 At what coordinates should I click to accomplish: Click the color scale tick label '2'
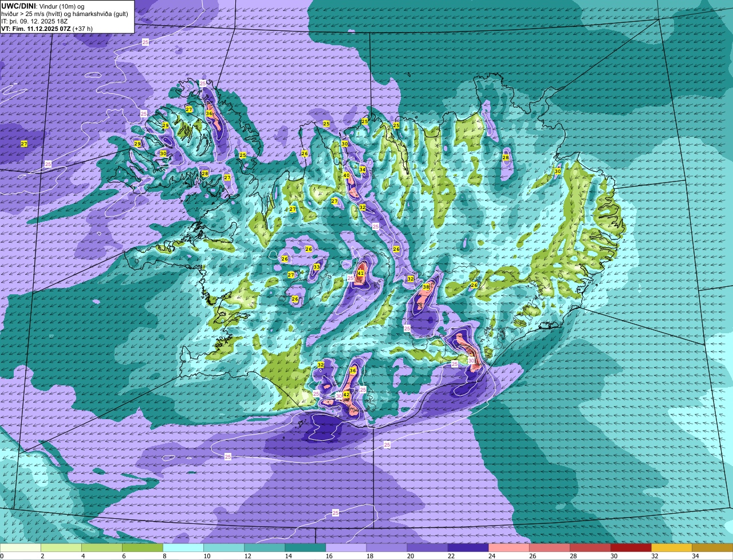(x=42, y=556)
